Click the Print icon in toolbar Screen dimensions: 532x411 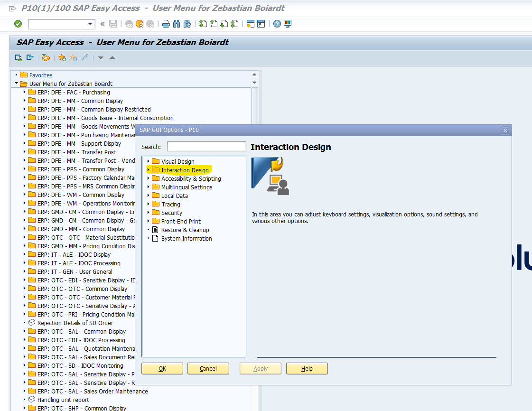[166, 24]
